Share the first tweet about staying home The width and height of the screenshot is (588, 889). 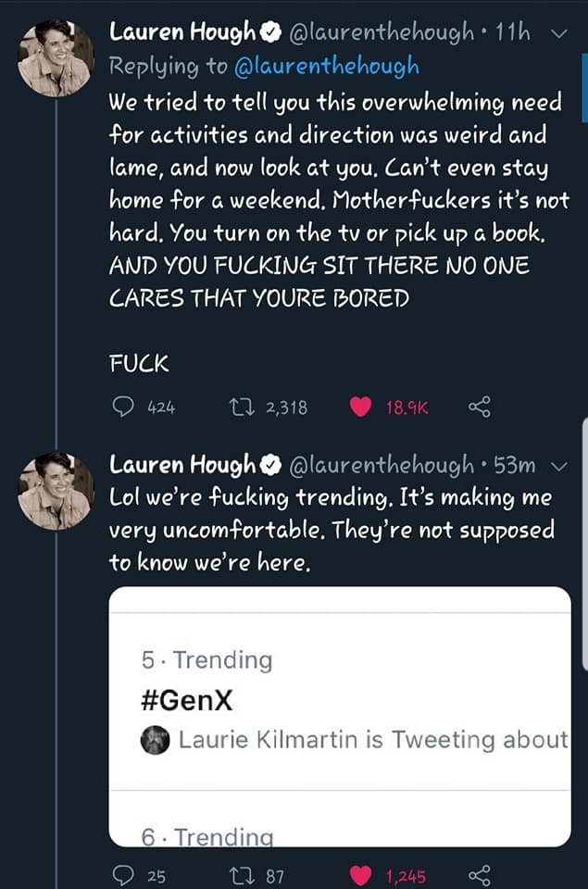point(479,407)
